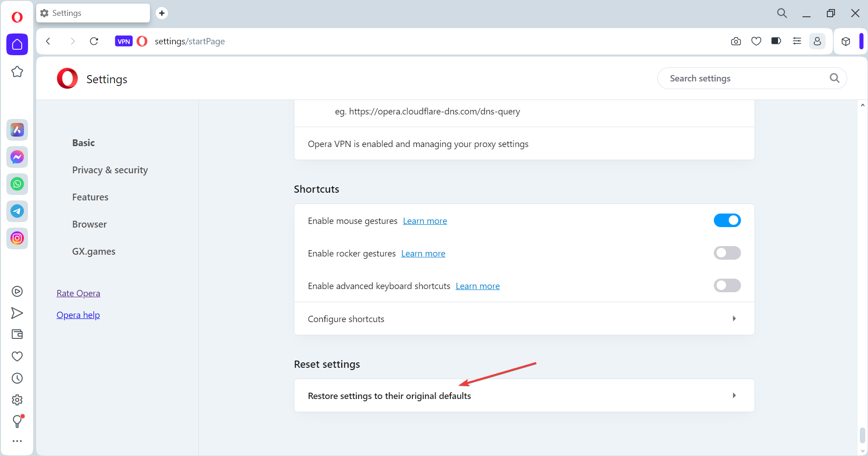The width and height of the screenshot is (868, 456).
Task: Click the address bar URL
Action: pyautogui.click(x=190, y=41)
